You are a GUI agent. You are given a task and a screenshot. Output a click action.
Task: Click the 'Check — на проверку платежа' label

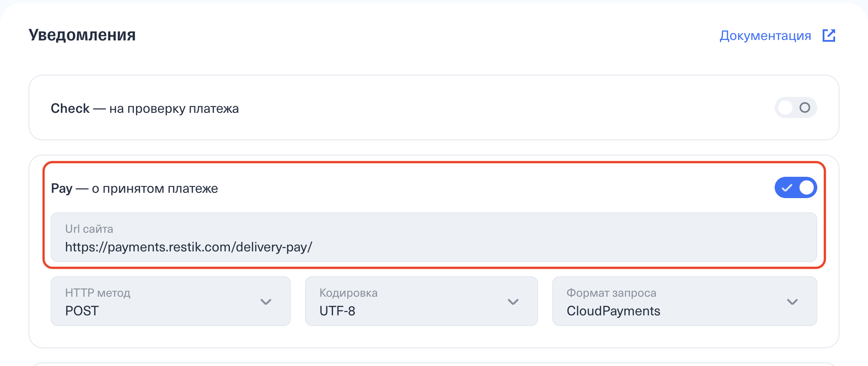pos(145,108)
